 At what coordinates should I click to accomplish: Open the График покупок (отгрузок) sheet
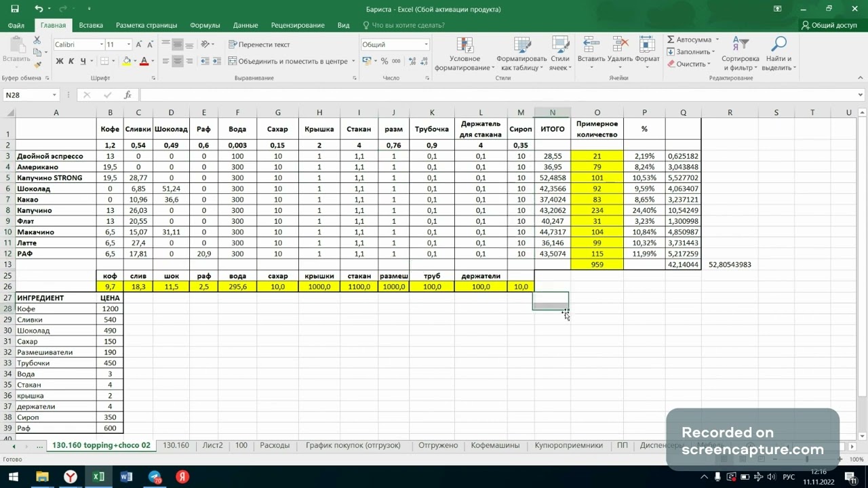(353, 445)
